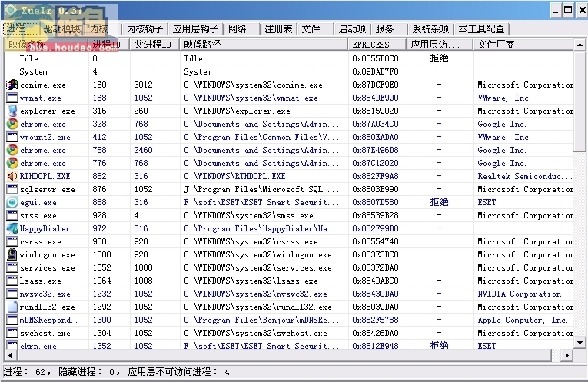Click the ekrn.exe process name

38,346
